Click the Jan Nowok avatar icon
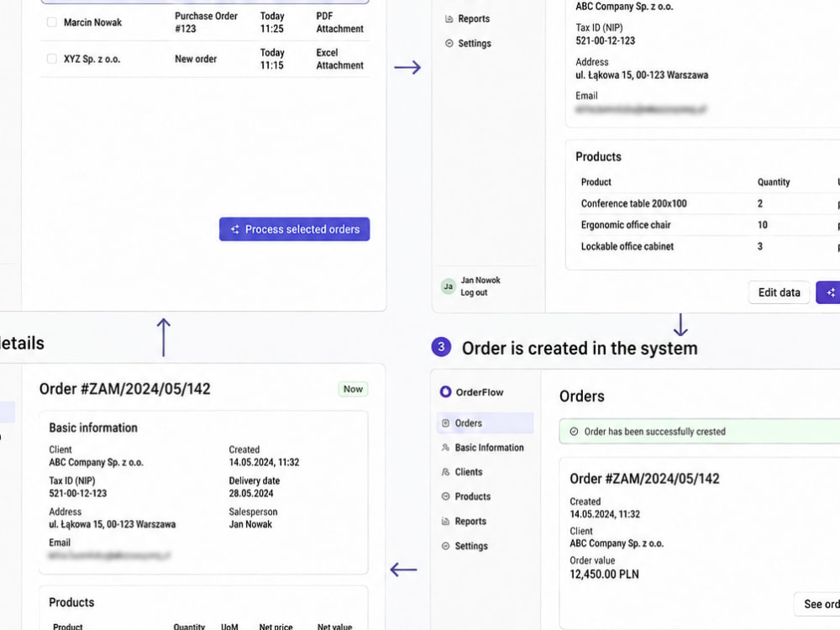 click(449, 286)
